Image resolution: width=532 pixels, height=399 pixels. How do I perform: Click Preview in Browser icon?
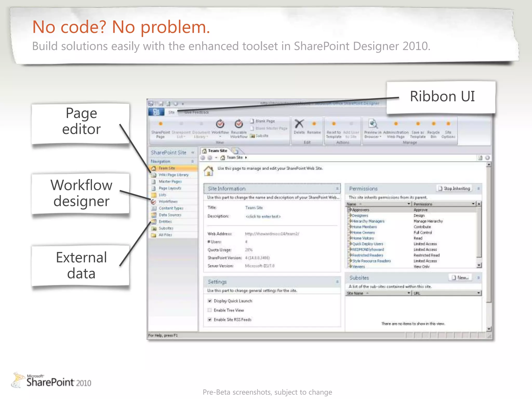tap(373, 124)
